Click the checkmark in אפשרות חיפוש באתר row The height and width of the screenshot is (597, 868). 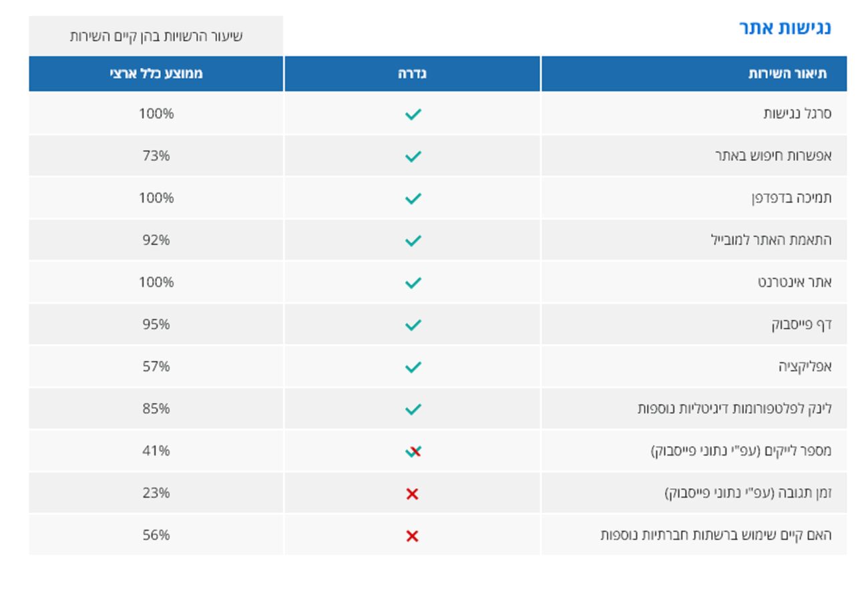pyautogui.click(x=413, y=156)
